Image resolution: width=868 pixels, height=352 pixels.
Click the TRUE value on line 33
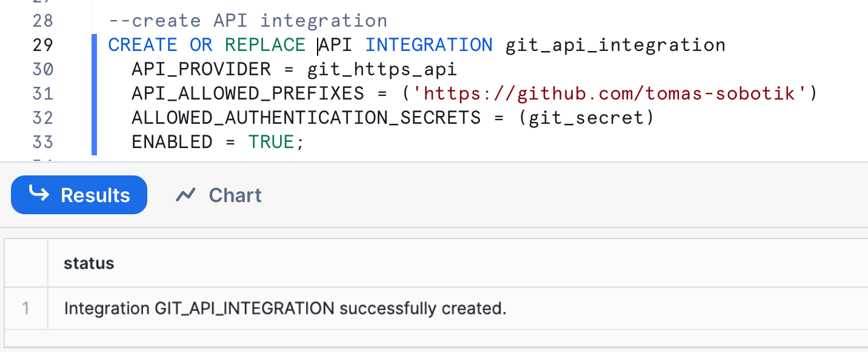271,141
